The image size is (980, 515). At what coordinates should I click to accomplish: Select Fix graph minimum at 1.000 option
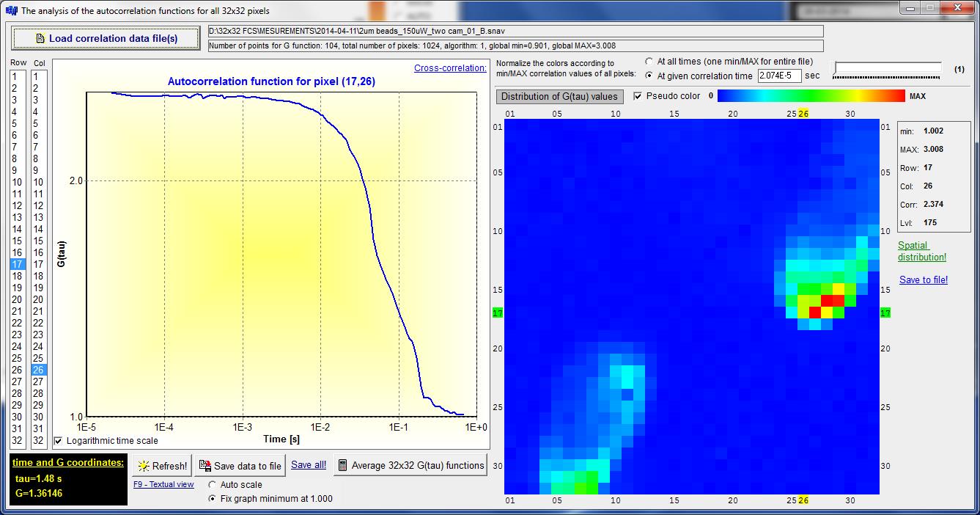(x=213, y=498)
